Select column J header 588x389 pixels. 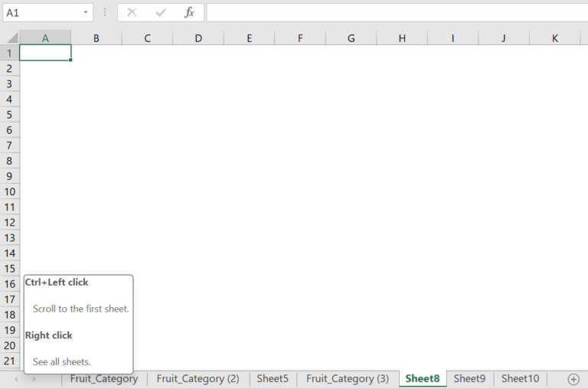[x=504, y=38]
